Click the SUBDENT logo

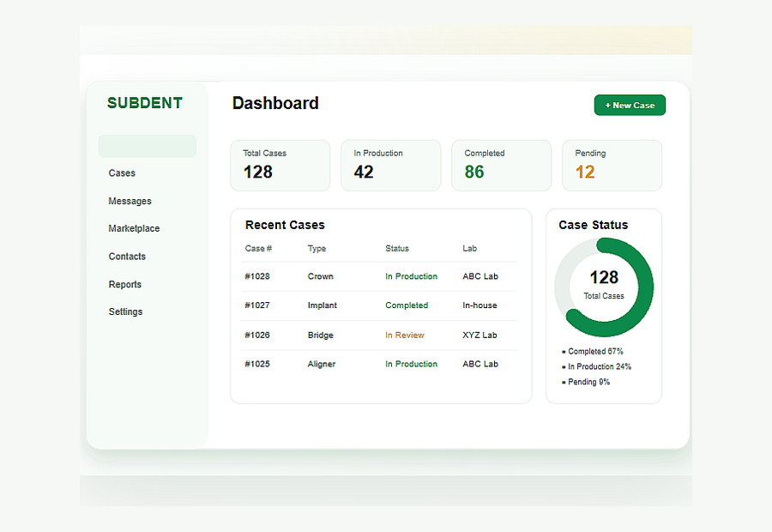point(145,103)
